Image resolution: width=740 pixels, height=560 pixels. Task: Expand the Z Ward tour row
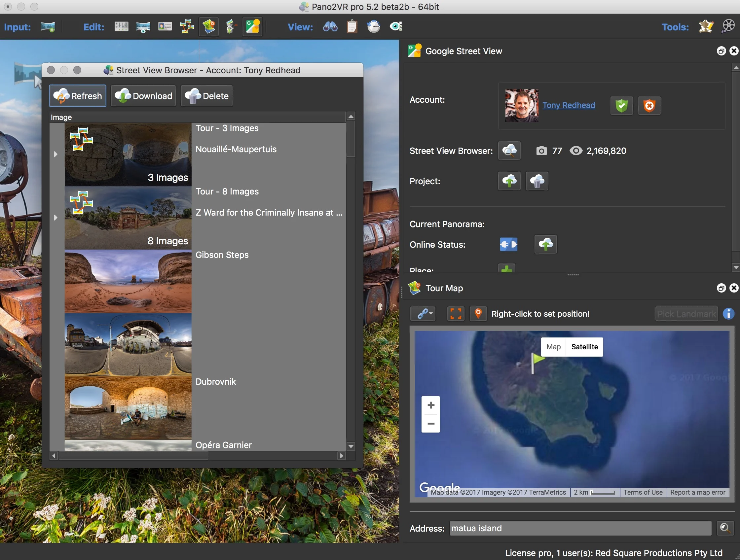click(55, 218)
